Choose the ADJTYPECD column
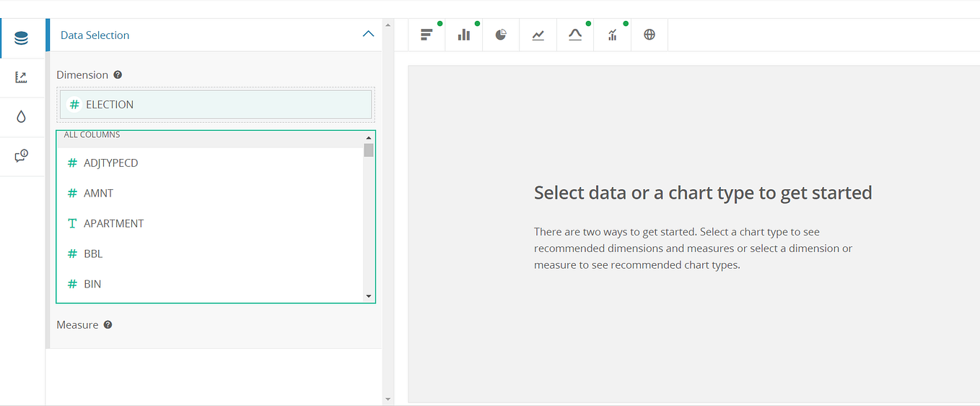The image size is (980, 406). (x=210, y=163)
